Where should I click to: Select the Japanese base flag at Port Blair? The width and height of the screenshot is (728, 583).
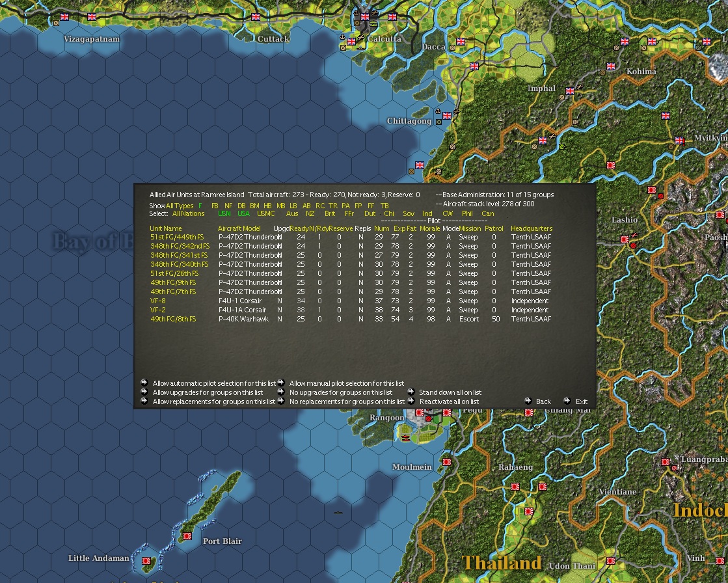[x=187, y=536]
